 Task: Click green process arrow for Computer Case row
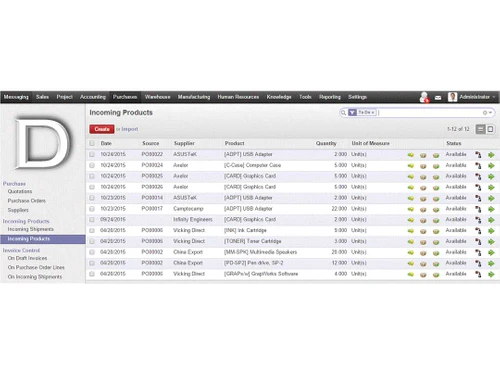point(491,166)
